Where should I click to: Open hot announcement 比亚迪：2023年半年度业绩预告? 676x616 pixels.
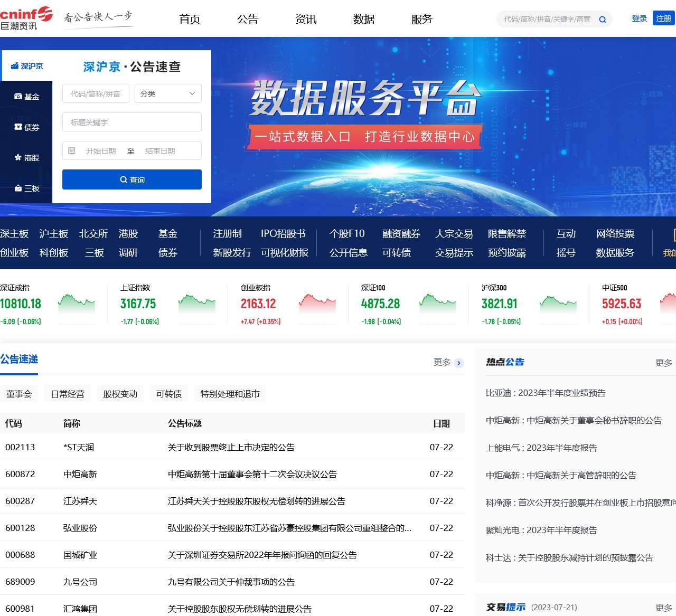pos(546,393)
